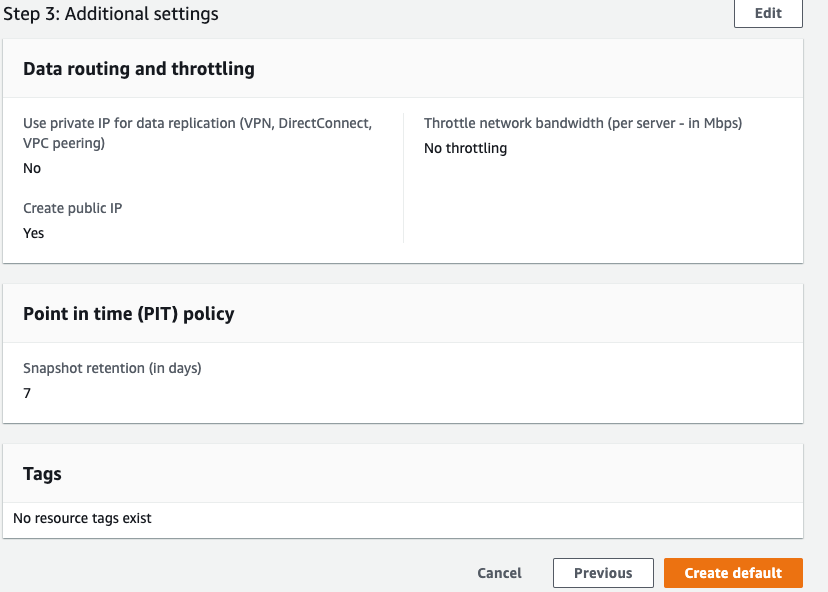The image size is (828, 592).
Task: Select the Data routing and throttling header
Action: (x=139, y=69)
